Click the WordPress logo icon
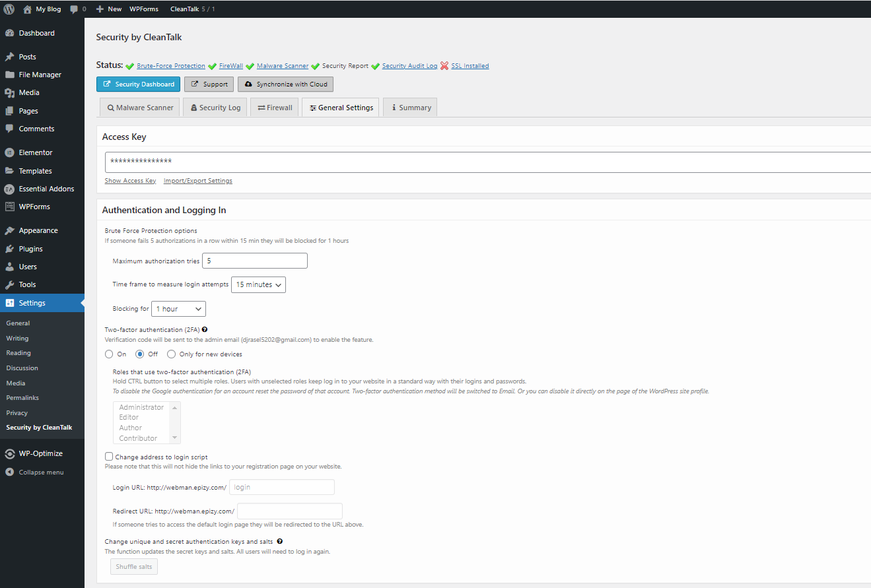 point(9,9)
